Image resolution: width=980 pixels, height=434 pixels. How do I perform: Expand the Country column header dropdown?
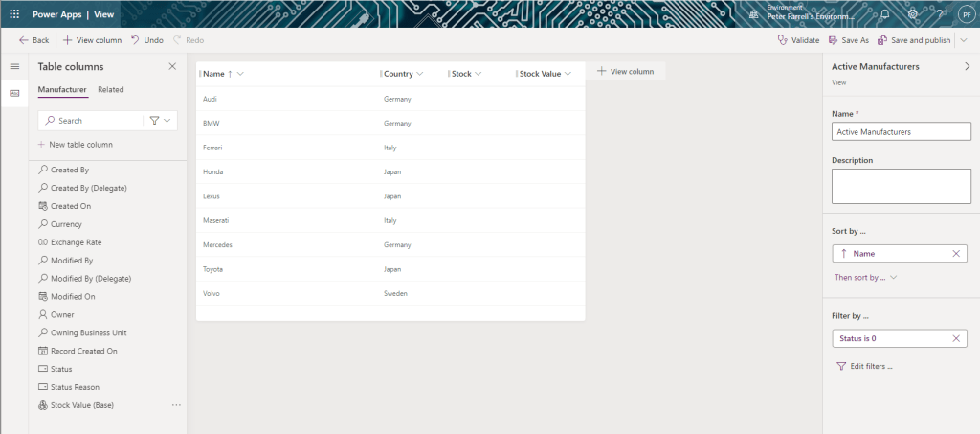click(x=420, y=74)
